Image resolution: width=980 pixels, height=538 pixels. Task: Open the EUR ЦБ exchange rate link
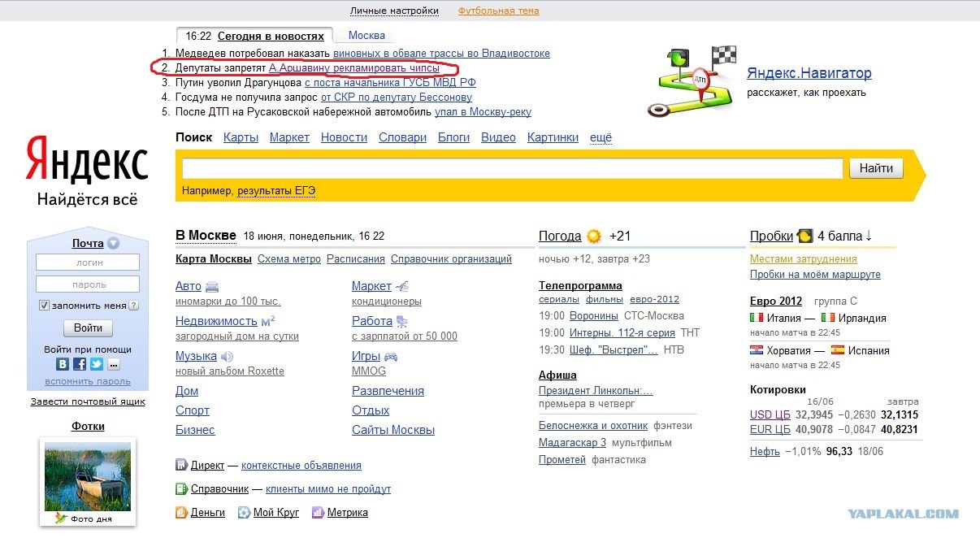click(x=770, y=429)
